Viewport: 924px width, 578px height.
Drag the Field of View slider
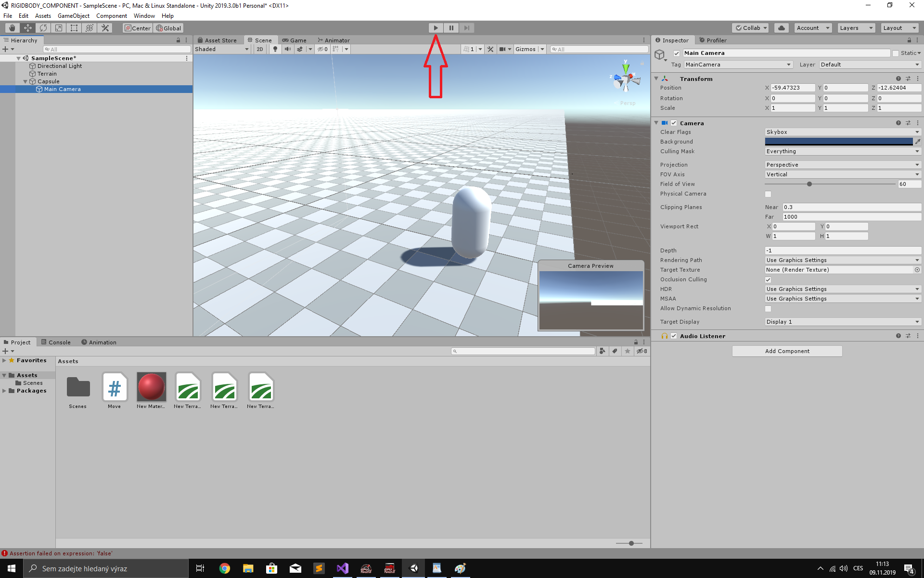[x=809, y=184]
